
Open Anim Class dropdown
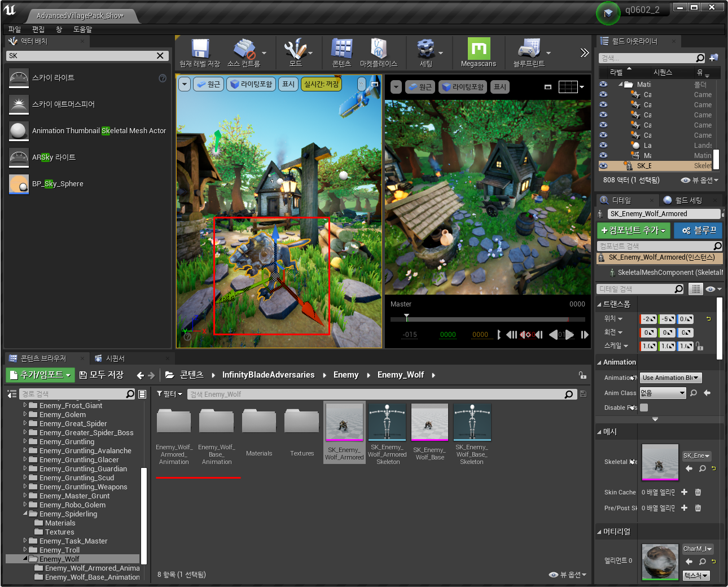click(663, 393)
